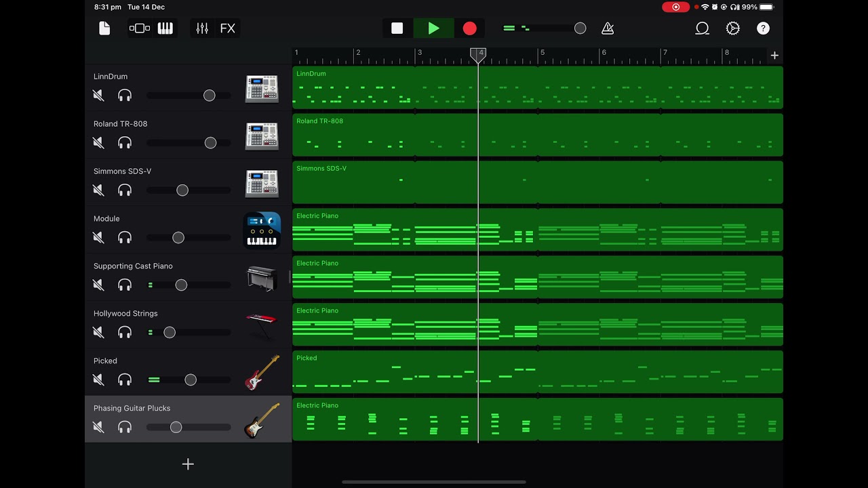Tap the Phasing Guitar Plucks track name
868x488 pixels.
coord(132,408)
